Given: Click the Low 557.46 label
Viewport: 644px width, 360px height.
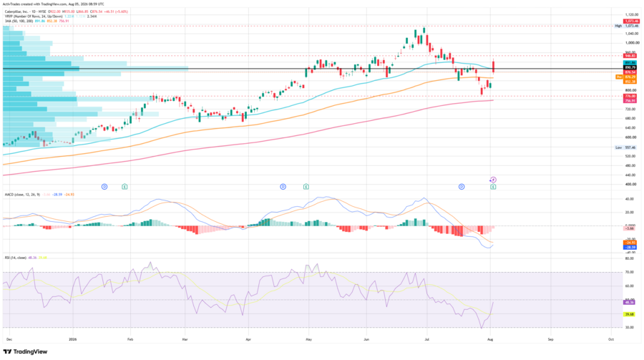Looking at the screenshot, I should [625, 147].
